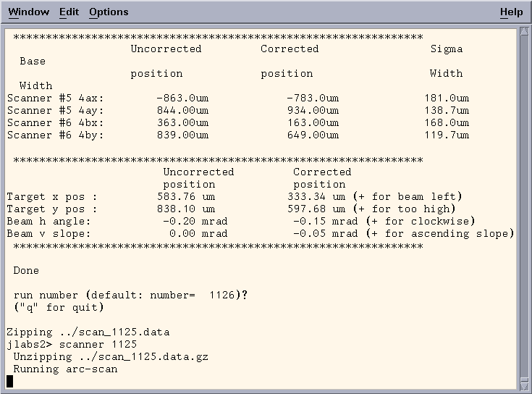Place cursor at the terminal cursor block

click(x=10, y=382)
